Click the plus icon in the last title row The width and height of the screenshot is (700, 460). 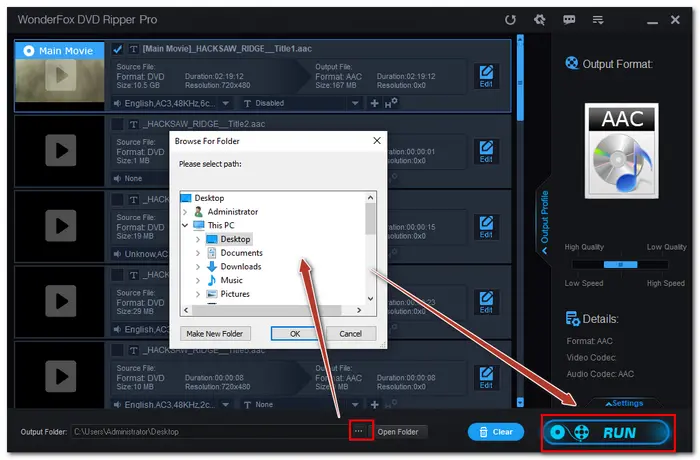(x=375, y=405)
